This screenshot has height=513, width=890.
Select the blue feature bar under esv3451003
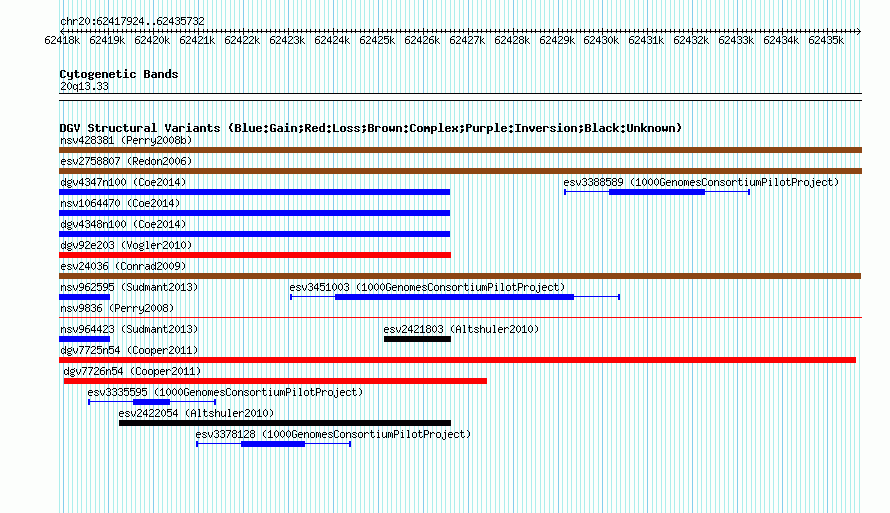click(x=455, y=297)
